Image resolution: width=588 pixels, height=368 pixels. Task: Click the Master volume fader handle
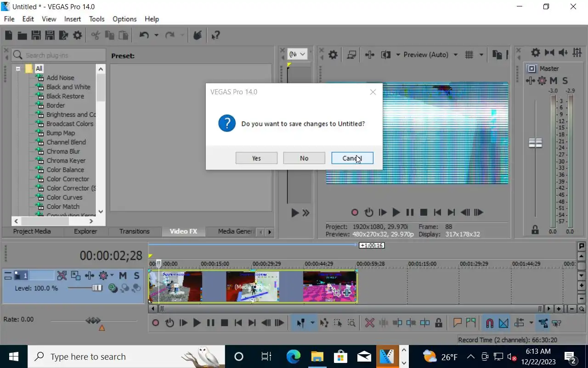[535, 143]
